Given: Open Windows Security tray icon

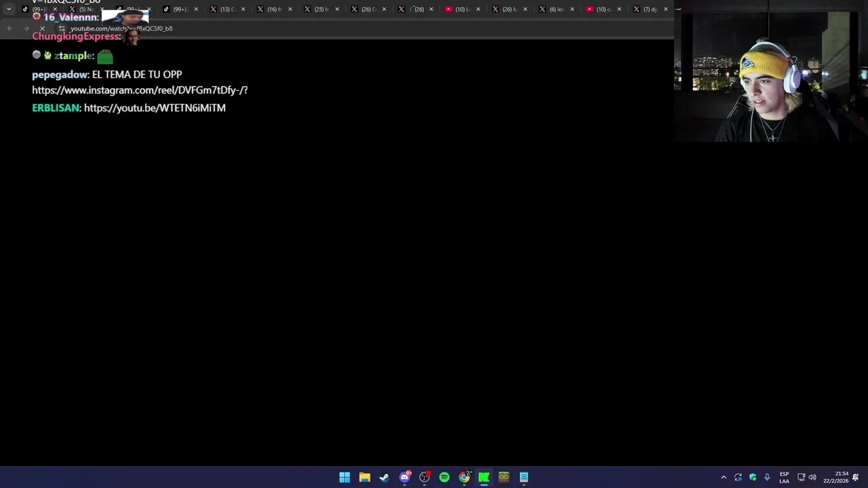Looking at the screenshot, I should (x=753, y=477).
